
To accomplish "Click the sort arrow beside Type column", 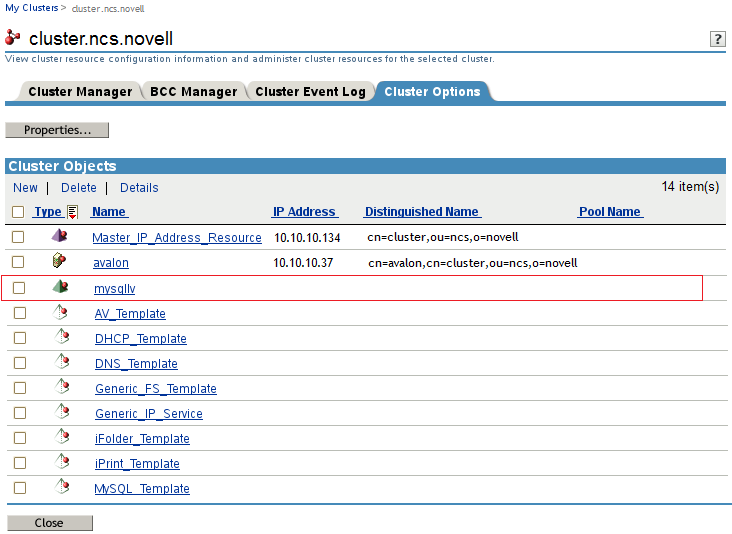I will [x=73, y=212].
